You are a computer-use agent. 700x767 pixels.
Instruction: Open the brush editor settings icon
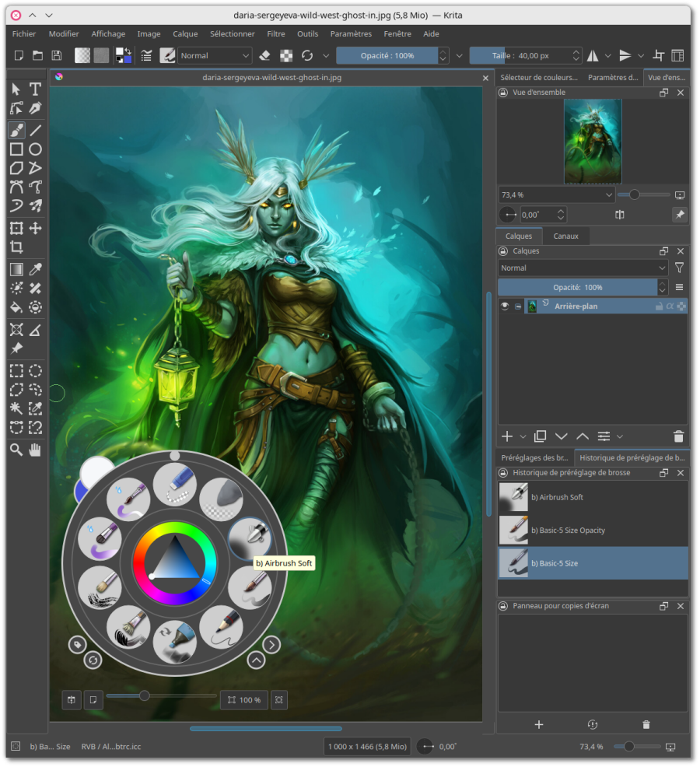pos(146,56)
